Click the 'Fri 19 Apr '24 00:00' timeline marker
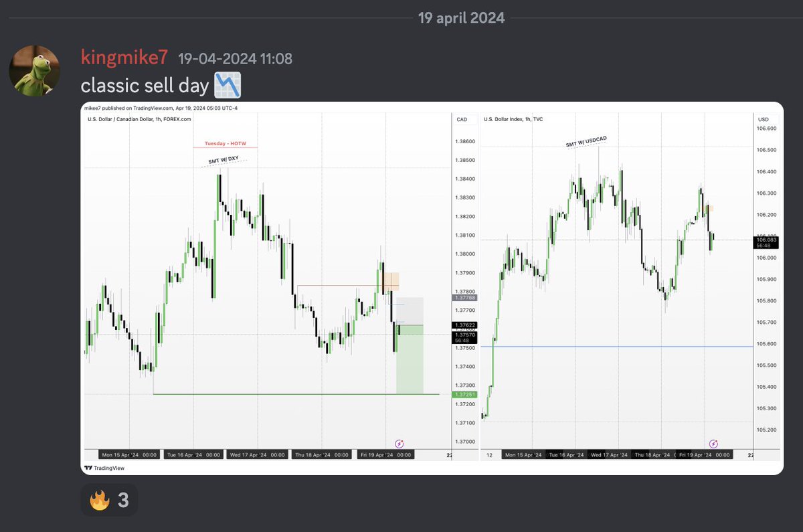 (x=387, y=454)
